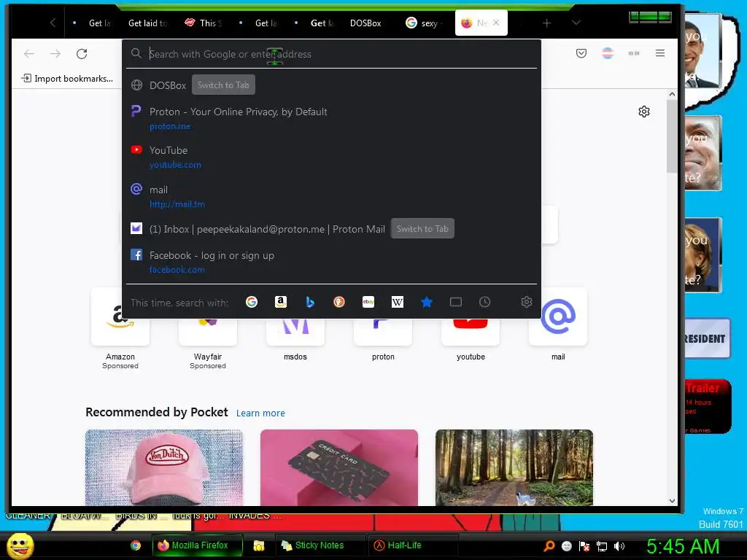Image resolution: width=747 pixels, height=560 pixels.
Task: Click the orange magnifier tray icon
Action: tap(549, 546)
